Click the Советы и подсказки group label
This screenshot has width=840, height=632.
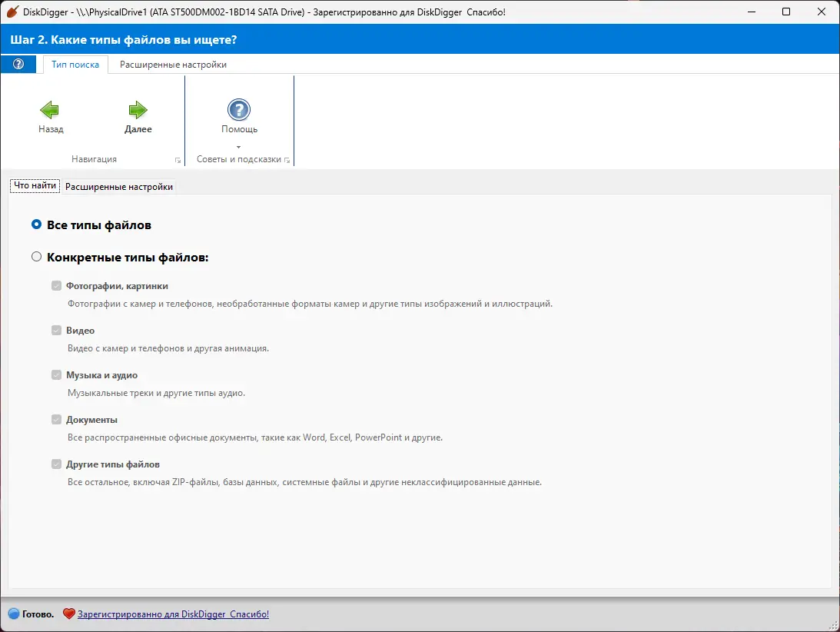click(x=238, y=158)
